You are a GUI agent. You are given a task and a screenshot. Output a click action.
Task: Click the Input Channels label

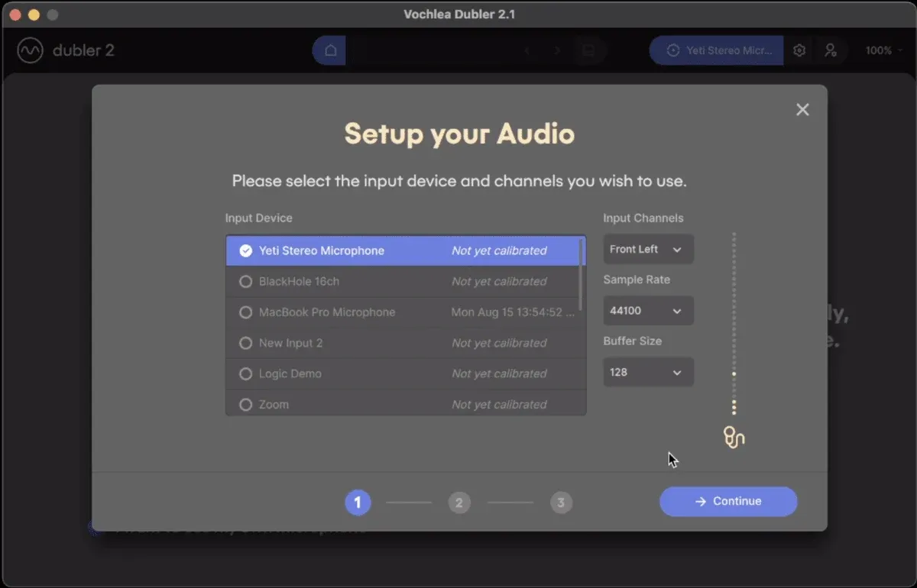[x=643, y=218]
